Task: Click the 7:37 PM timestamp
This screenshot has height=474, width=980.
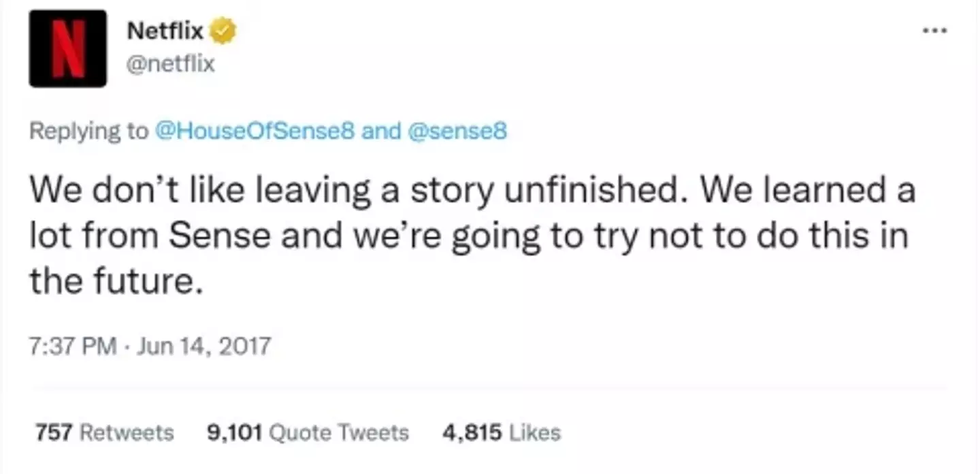Action: (73, 347)
